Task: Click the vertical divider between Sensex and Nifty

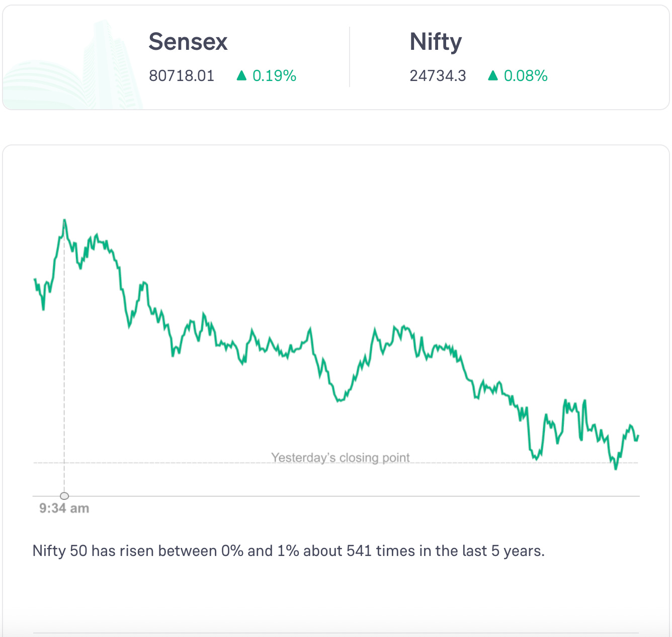Action: pyautogui.click(x=350, y=57)
